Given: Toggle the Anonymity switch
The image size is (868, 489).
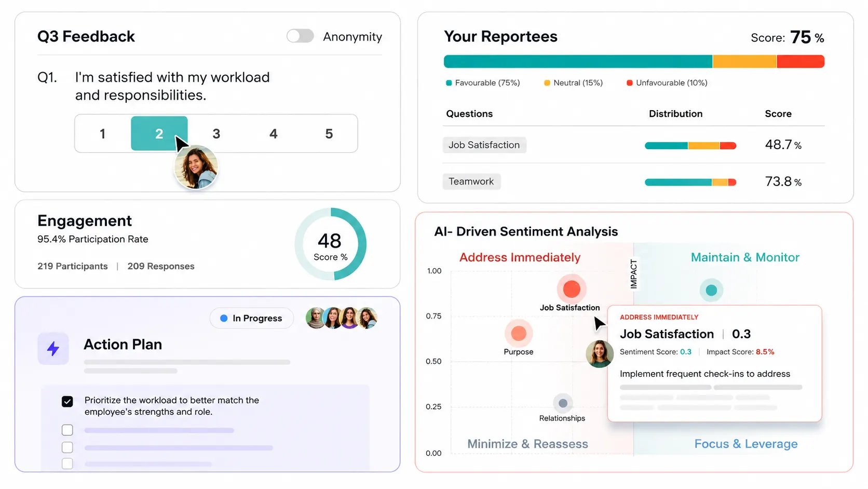Looking at the screenshot, I should 300,36.
